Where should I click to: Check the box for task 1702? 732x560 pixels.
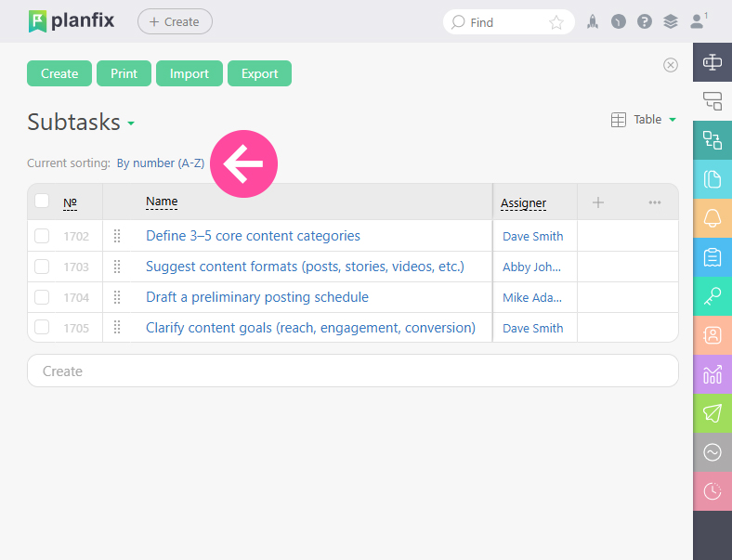42,236
